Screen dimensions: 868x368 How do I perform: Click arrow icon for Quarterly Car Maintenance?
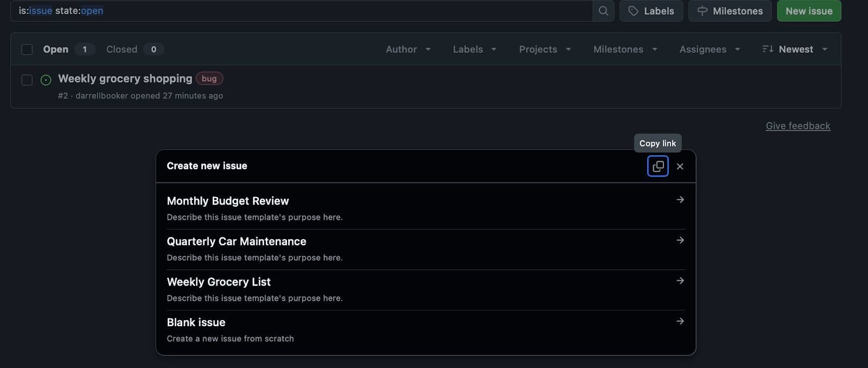pos(680,240)
